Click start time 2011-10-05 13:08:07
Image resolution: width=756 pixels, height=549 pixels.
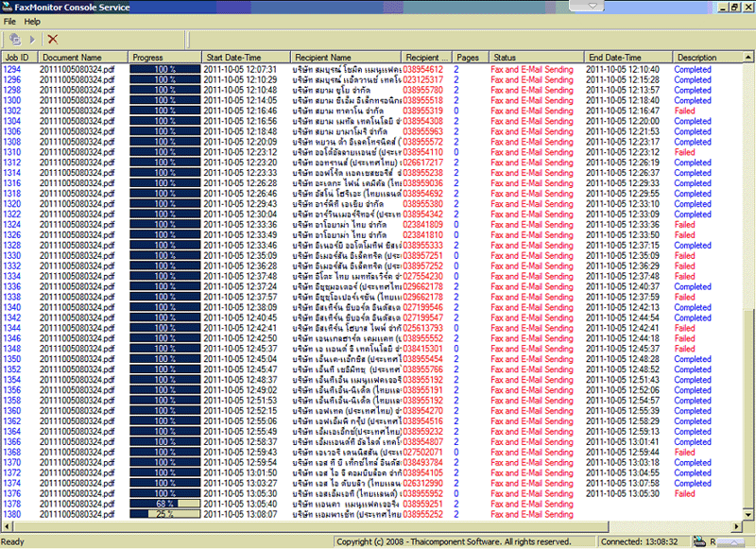coord(240,514)
